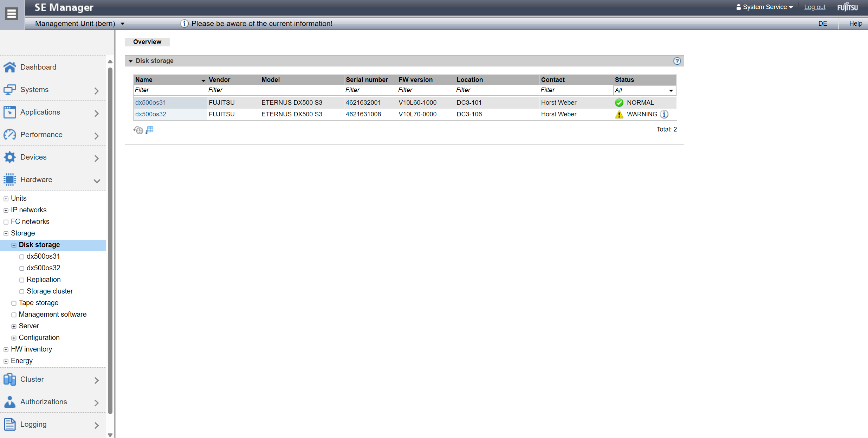The width and height of the screenshot is (868, 438).
Task: Open the Management Unit (bern) dropdown
Action: pyautogui.click(x=80, y=24)
